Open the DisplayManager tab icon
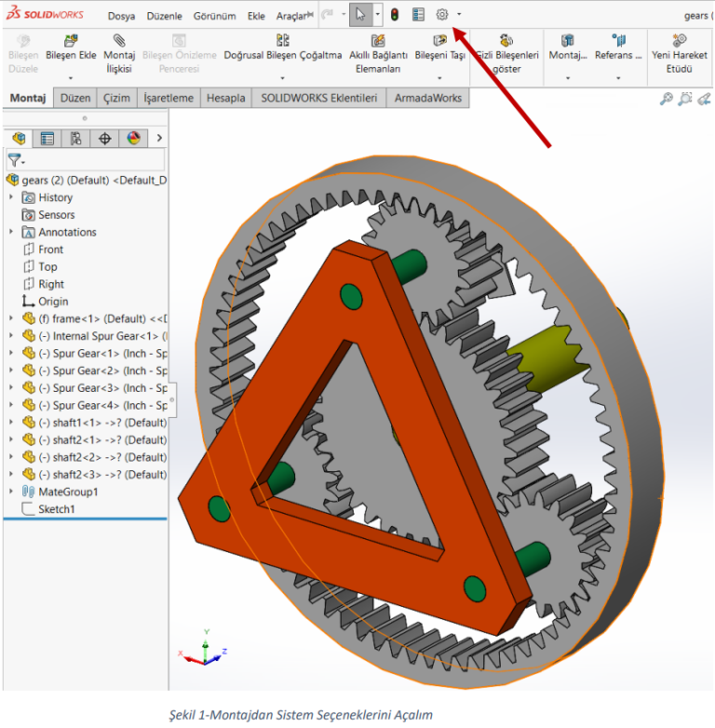 click(x=133, y=139)
